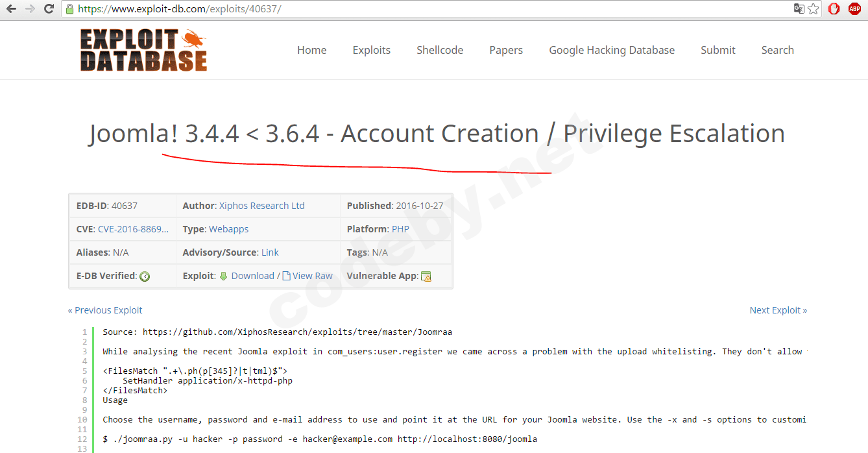This screenshot has width=868, height=453.
Task: Click the Joomla! 3.4.4 < 3.6.4 page title
Action: 437,134
